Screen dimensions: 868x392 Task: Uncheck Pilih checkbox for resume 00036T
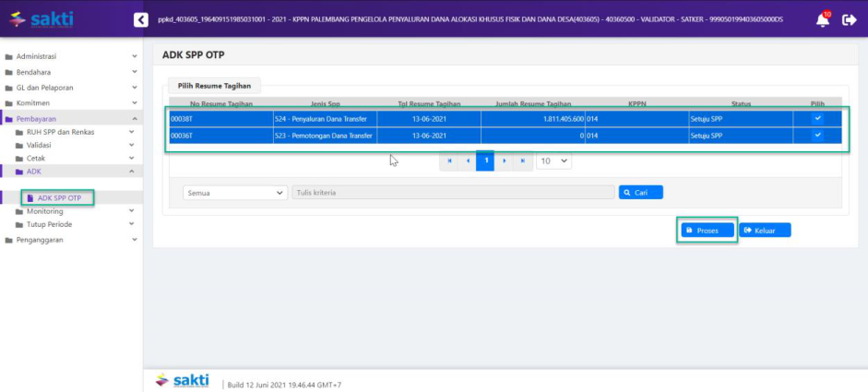click(817, 135)
